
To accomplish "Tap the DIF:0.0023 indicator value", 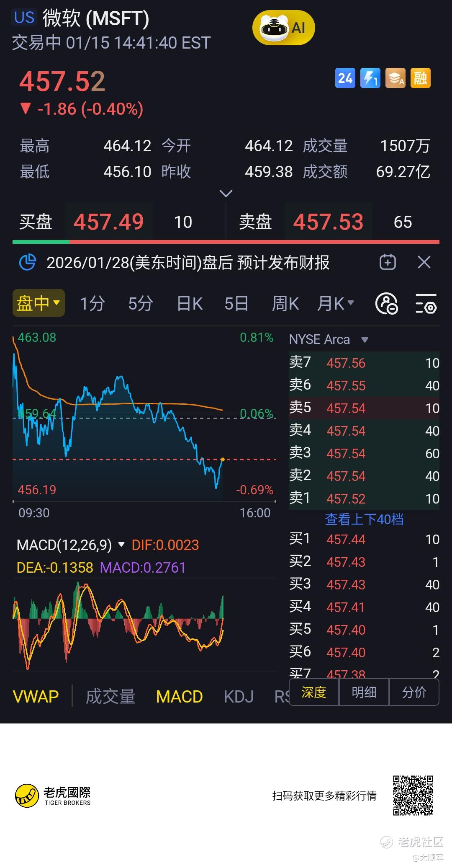I will click(x=165, y=545).
